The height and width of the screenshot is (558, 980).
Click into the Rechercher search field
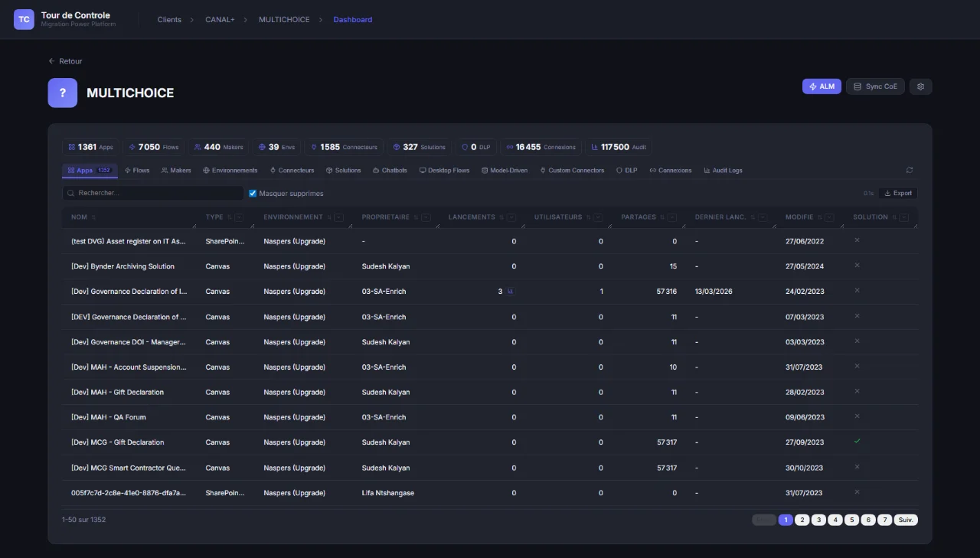[x=153, y=194]
